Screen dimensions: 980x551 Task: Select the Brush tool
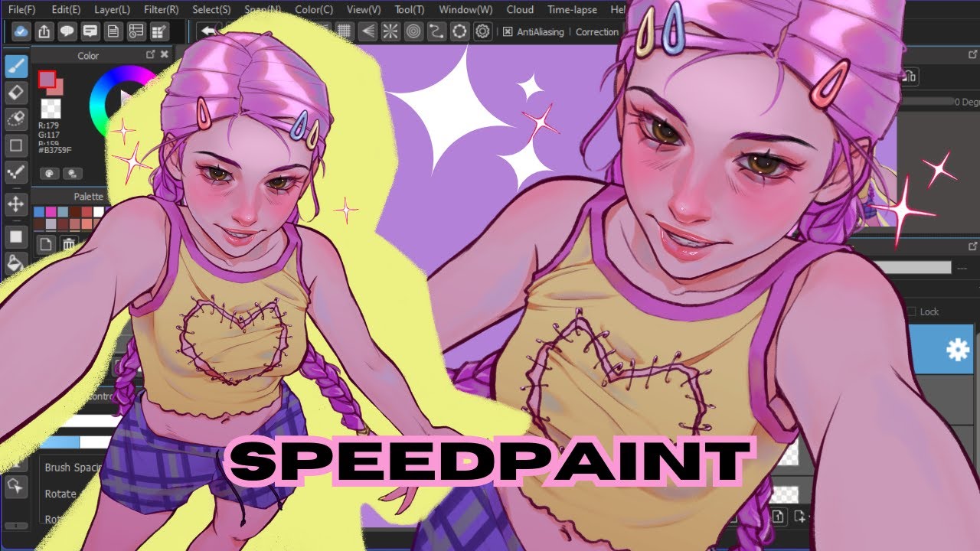(16, 66)
